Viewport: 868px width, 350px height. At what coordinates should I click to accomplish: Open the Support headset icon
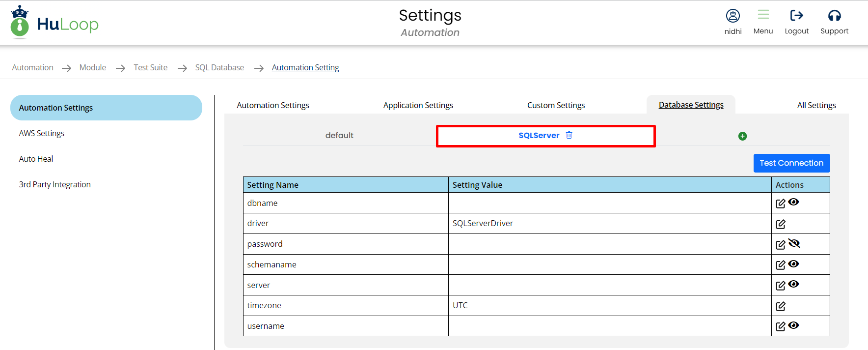(x=834, y=16)
